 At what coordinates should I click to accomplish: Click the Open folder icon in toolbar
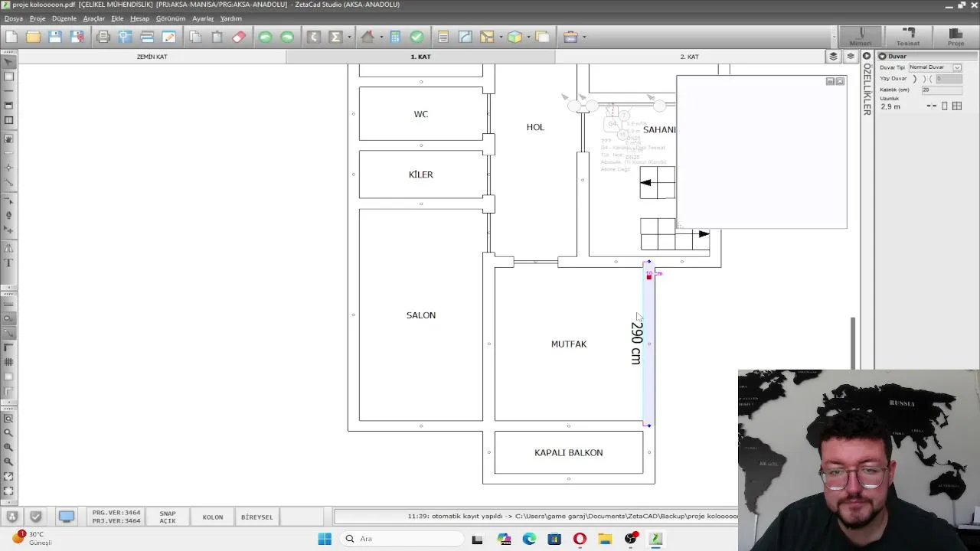tap(33, 37)
